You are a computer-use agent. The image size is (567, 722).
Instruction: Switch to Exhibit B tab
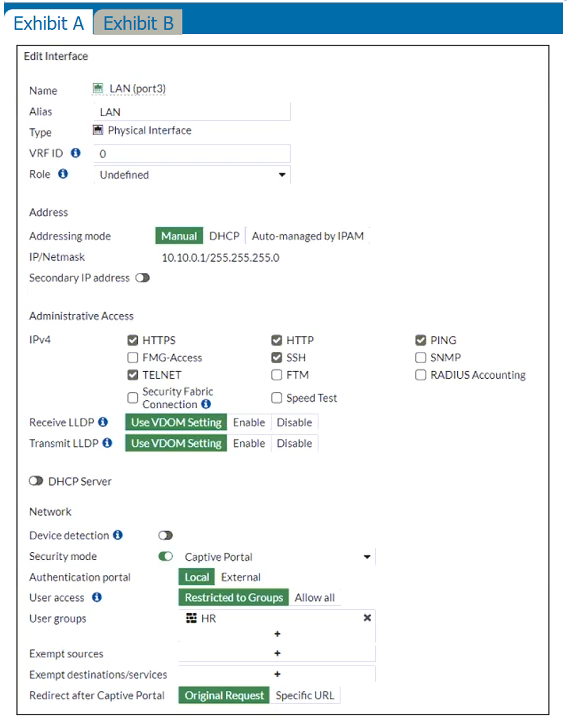[x=138, y=23]
